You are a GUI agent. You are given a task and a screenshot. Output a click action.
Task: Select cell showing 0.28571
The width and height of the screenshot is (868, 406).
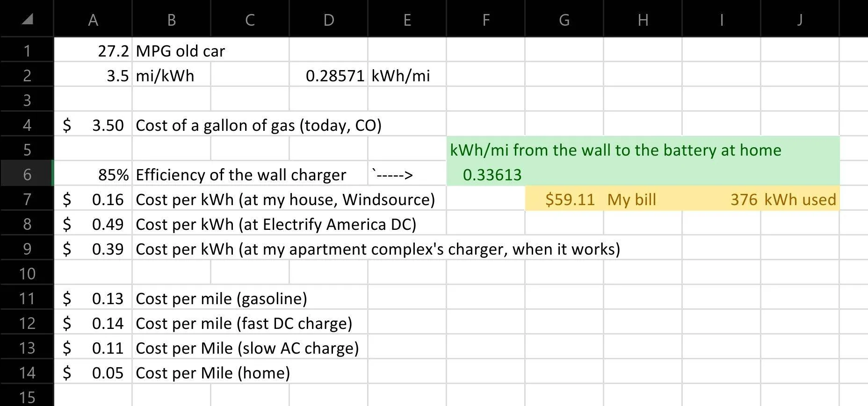tap(329, 75)
